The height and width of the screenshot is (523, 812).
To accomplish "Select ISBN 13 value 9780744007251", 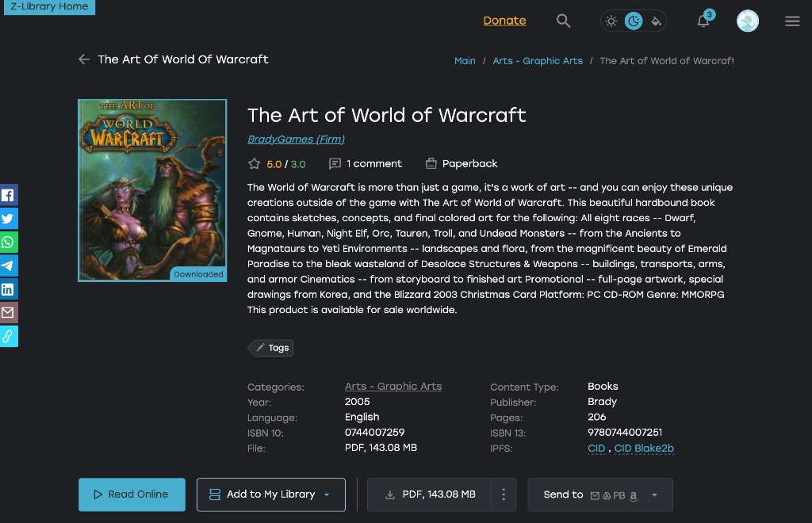I will pos(625,433).
